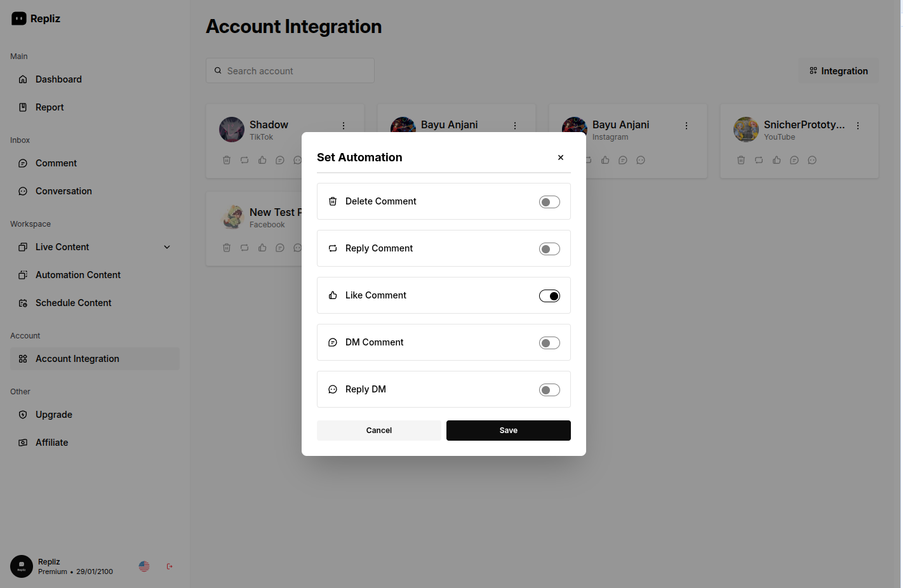Image resolution: width=903 pixels, height=588 pixels.
Task: Open the Shadow TikTok account options menu
Action: pyautogui.click(x=344, y=126)
